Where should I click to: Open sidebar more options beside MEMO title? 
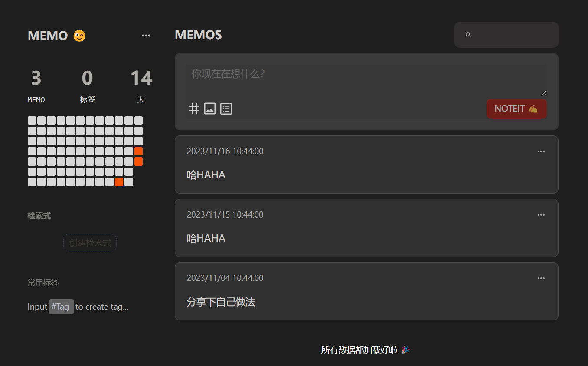click(x=146, y=36)
